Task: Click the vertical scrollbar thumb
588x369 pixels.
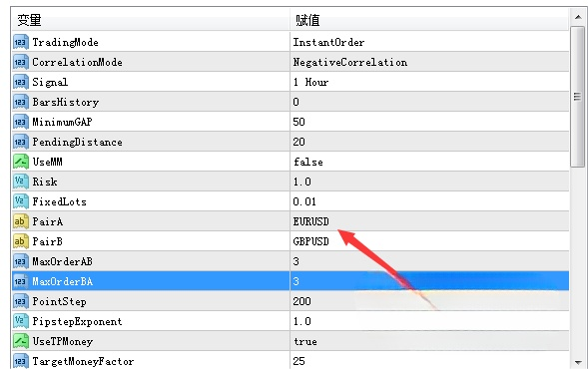Action: coord(577,97)
